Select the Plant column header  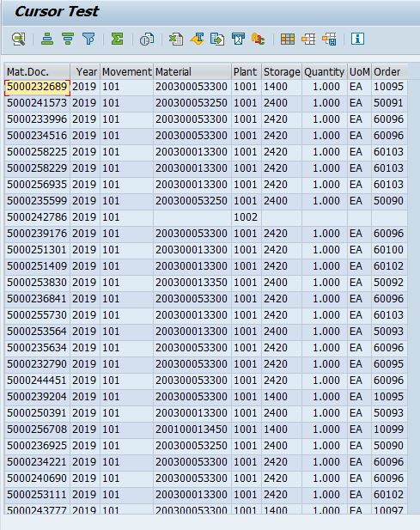click(x=247, y=71)
